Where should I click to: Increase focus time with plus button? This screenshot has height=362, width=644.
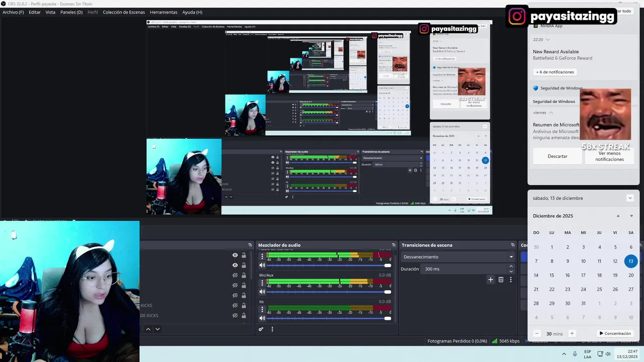point(572,333)
